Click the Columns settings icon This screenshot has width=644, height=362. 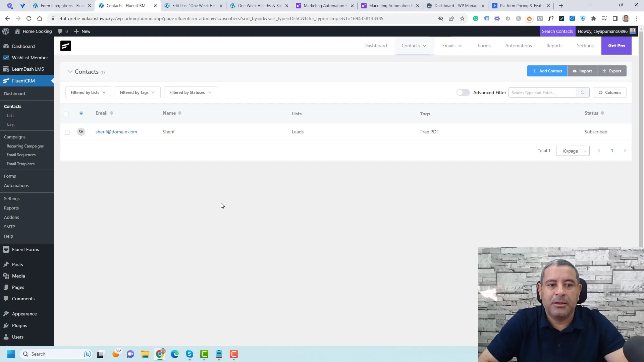(x=601, y=93)
